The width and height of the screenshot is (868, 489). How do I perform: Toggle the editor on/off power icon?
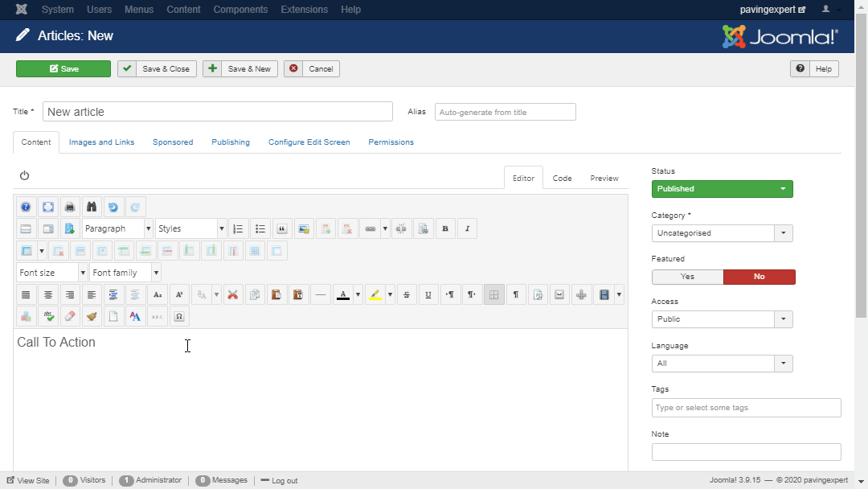tap(24, 175)
